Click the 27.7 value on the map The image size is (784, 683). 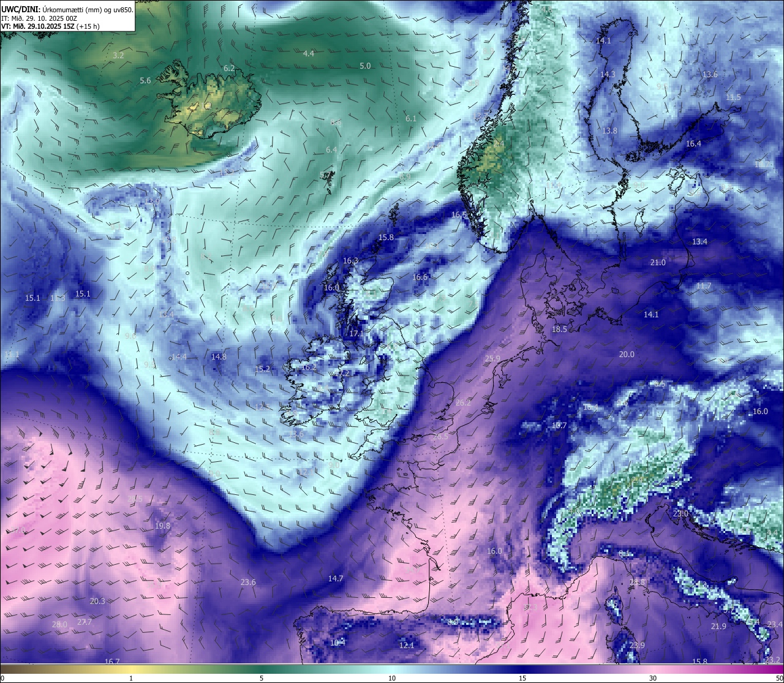85,622
